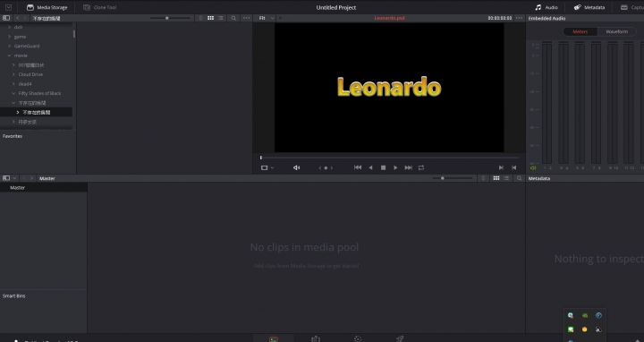Viewport: 644px width, 342px height.
Task: Expand the game folder
Action: click(10, 37)
